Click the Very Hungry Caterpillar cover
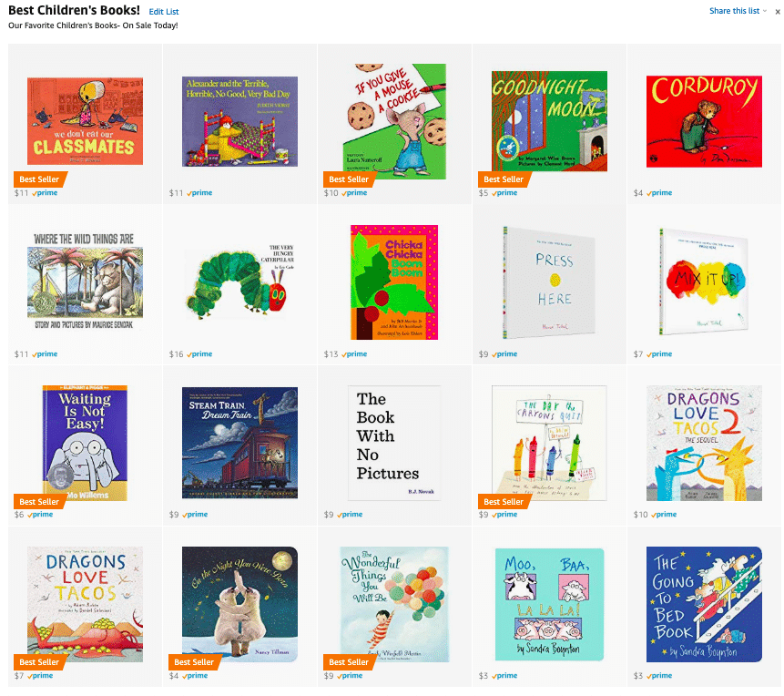Image resolution: width=784 pixels, height=696 pixels. [239, 281]
